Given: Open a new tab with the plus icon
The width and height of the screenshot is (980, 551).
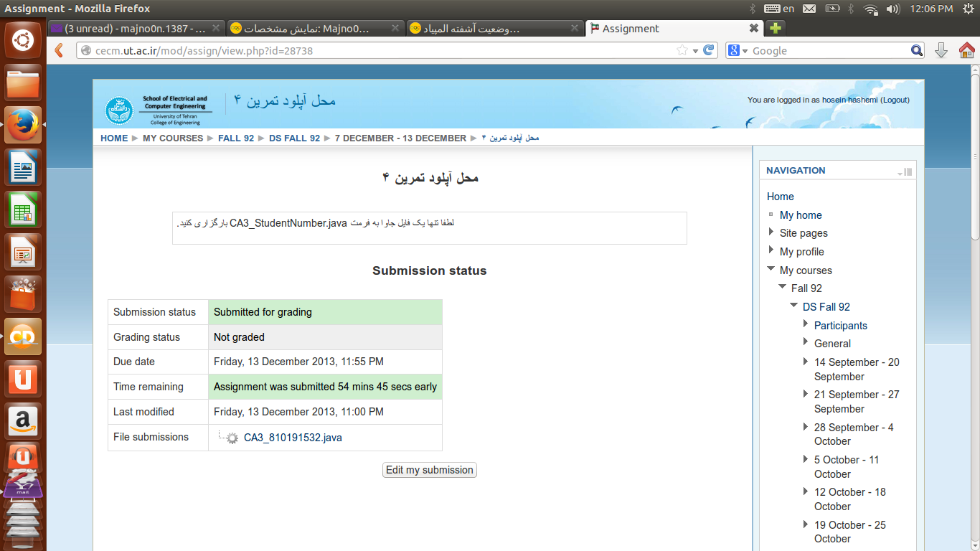Looking at the screenshot, I should click(775, 29).
